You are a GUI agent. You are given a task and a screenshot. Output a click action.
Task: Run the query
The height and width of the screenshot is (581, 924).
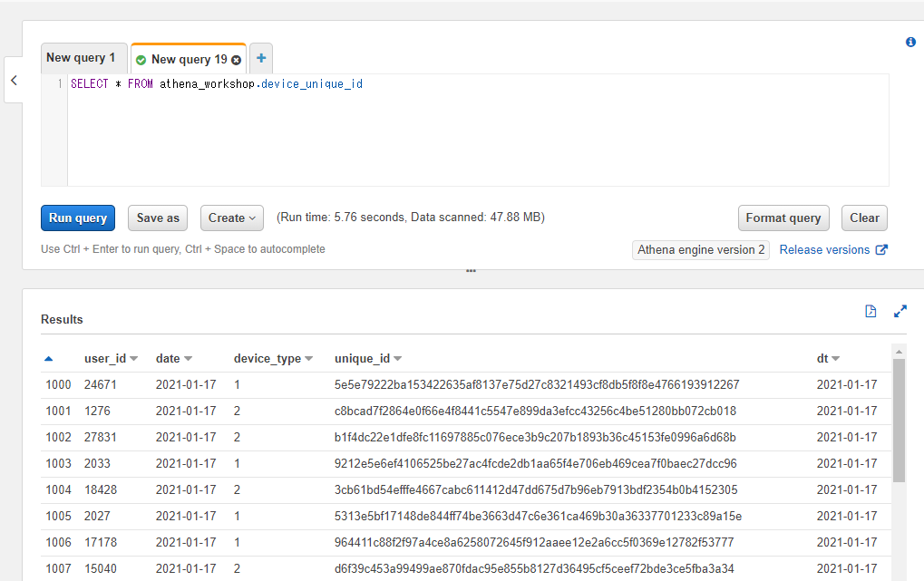pyautogui.click(x=78, y=218)
